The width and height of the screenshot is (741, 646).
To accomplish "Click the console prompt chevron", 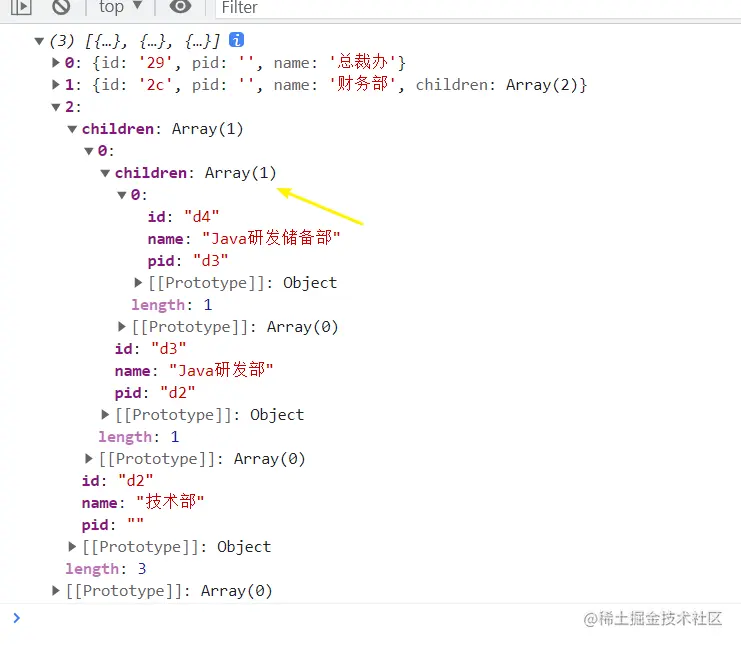I will coord(17,618).
